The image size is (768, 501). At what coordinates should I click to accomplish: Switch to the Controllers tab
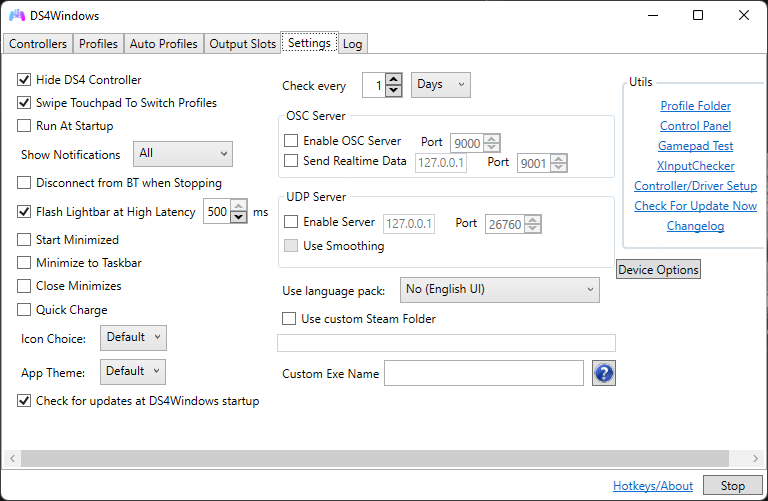[x=38, y=44]
